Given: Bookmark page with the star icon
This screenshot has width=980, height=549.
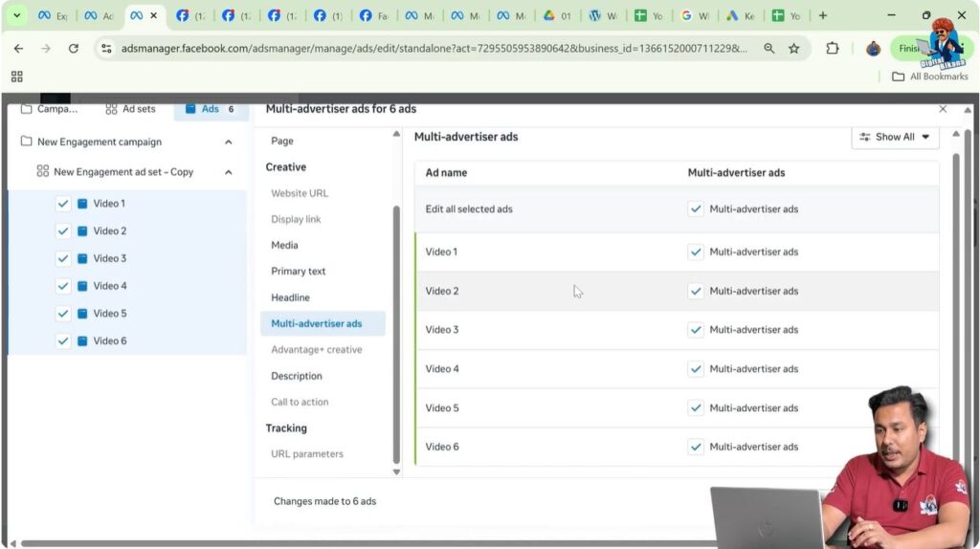Looking at the screenshot, I should (793, 49).
